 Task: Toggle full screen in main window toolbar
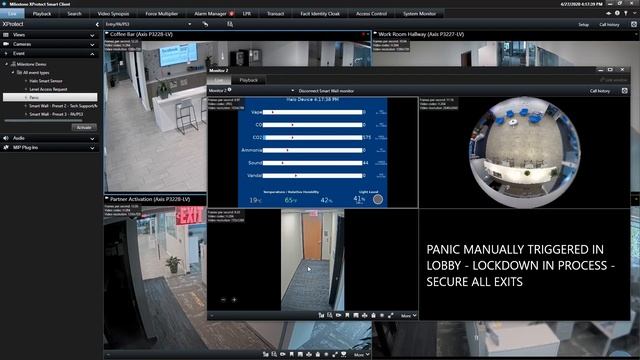tap(634, 24)
